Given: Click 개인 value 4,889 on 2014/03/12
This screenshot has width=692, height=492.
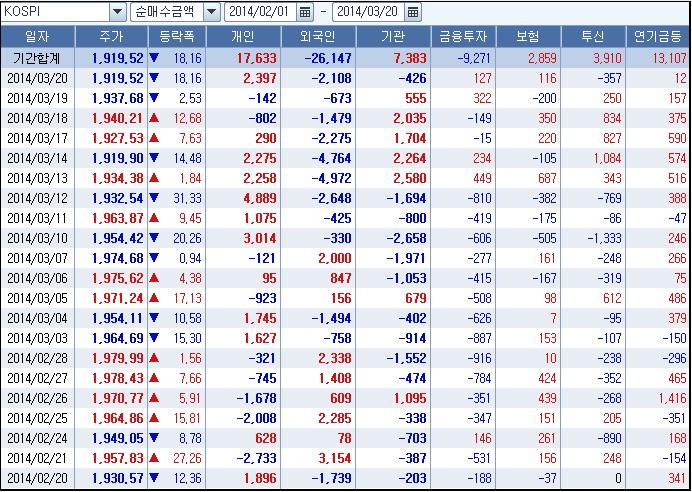Looking at the screenshot, I should (260, 199).
